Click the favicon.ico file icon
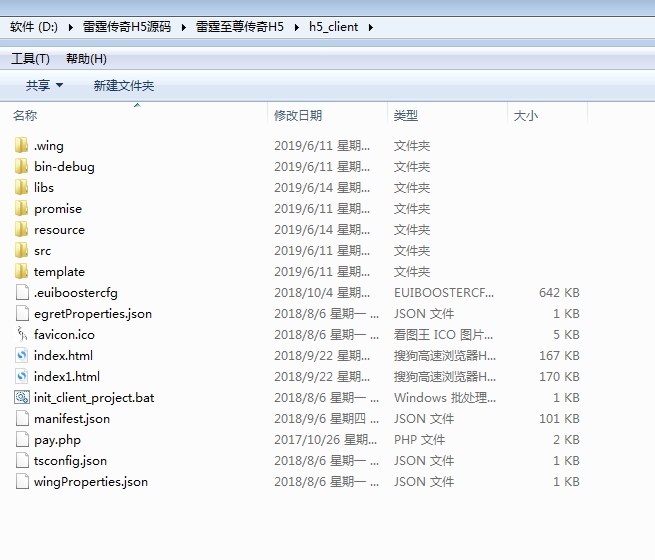Screen dimensions: 655x560 coord(22,335)
